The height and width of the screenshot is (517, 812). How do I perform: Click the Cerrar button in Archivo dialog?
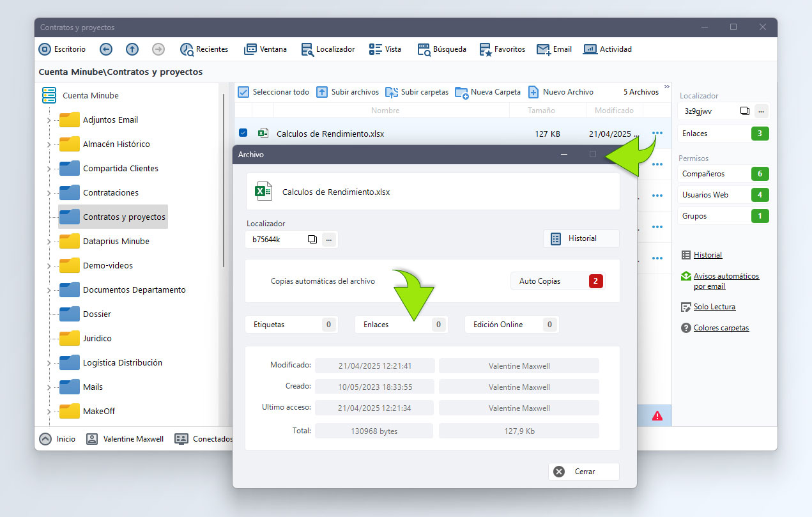[x=584, y=472]
